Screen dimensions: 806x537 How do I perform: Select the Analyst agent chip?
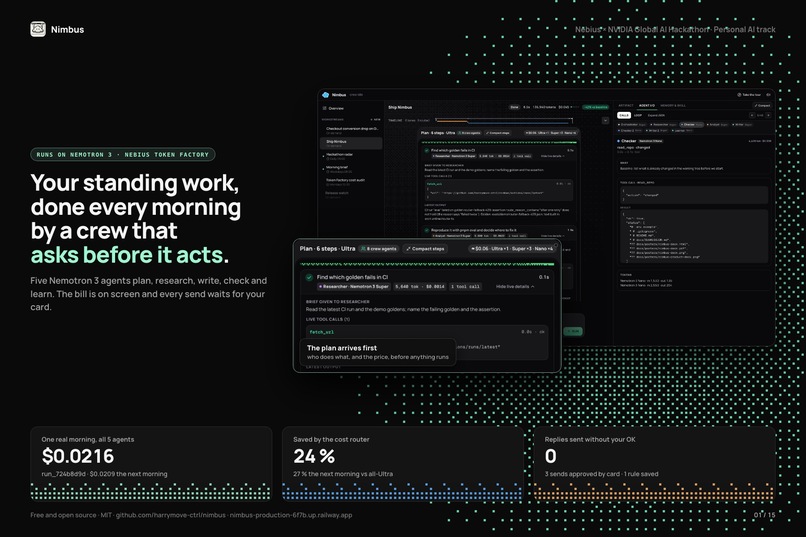click(717, 125)
